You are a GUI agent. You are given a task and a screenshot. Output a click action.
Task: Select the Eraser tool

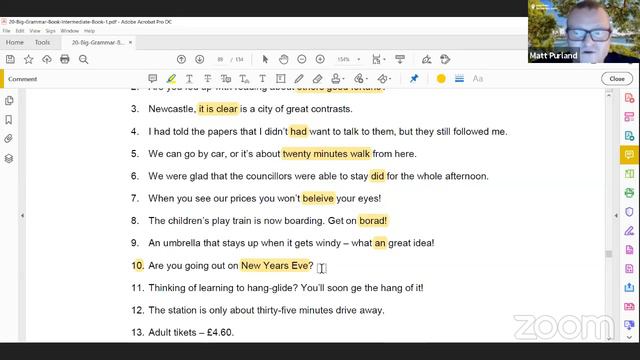317,78
